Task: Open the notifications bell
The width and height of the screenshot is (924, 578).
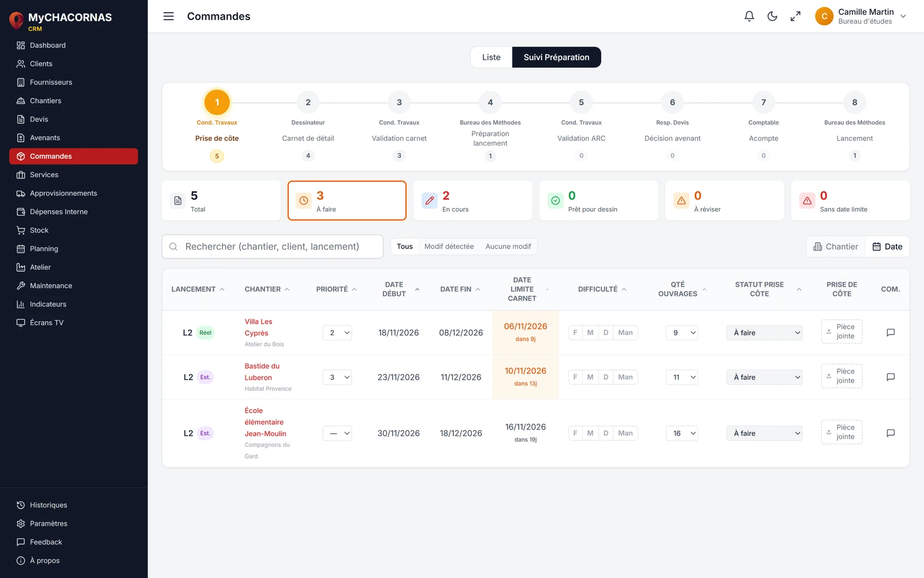Action: click(x=749, y=16)
